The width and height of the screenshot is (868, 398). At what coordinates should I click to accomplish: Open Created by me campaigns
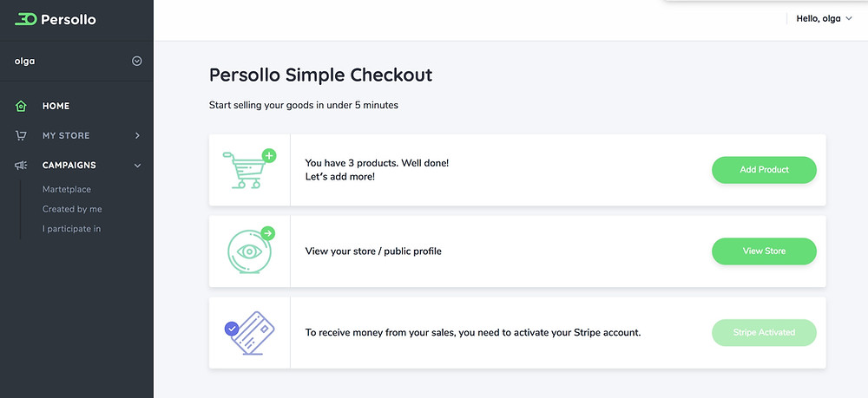(x=72, y=209)
